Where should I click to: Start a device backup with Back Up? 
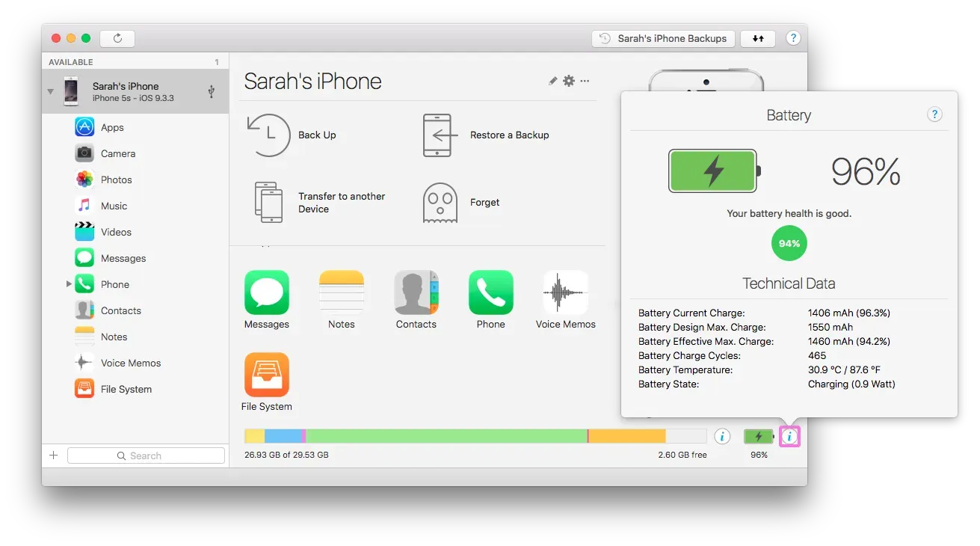[x=317, y=135]
